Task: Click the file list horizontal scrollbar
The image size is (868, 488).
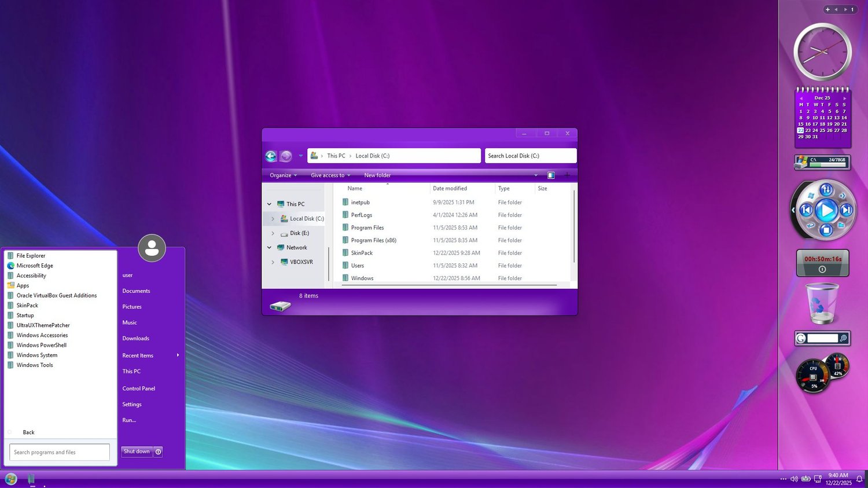Action: pos(449,285)
